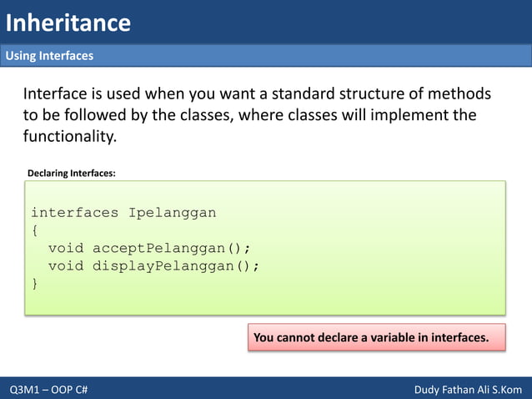Select the "void displayPelanggan();" line
Screen dimensions: 532x399
(154, 265)
